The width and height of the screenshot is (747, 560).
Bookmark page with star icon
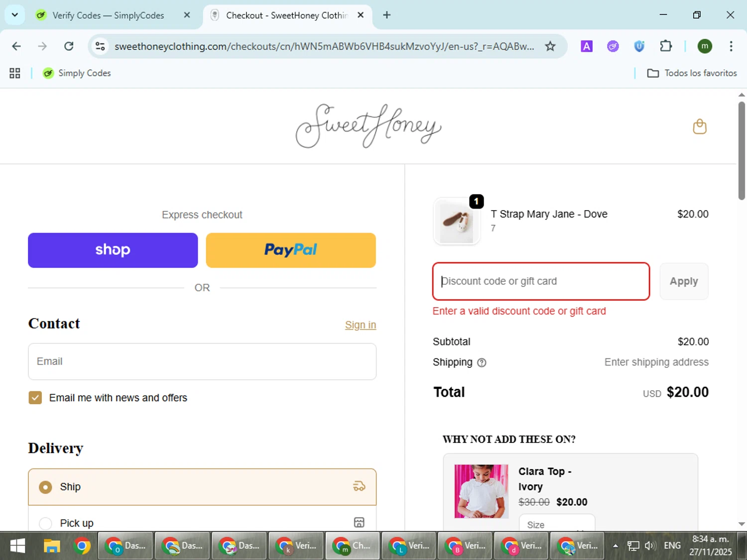[x=550, y=46]
